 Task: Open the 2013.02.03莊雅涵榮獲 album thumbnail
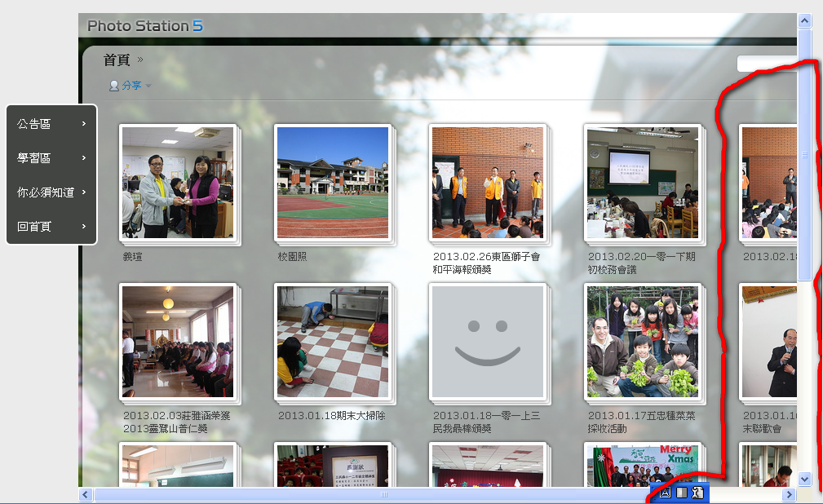coord(178,342)
